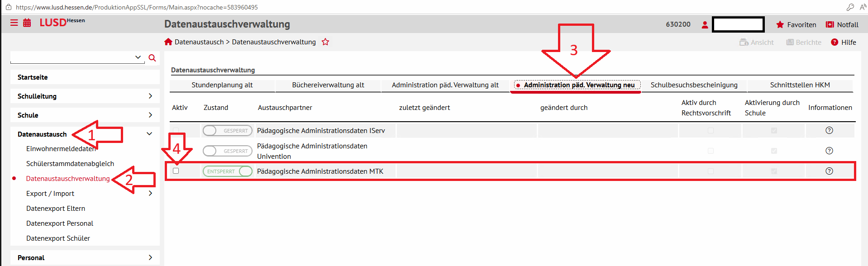Open the Schnittstellen HKM tab
This screenshot has height=266, width=868.
[x=800, y=85]
